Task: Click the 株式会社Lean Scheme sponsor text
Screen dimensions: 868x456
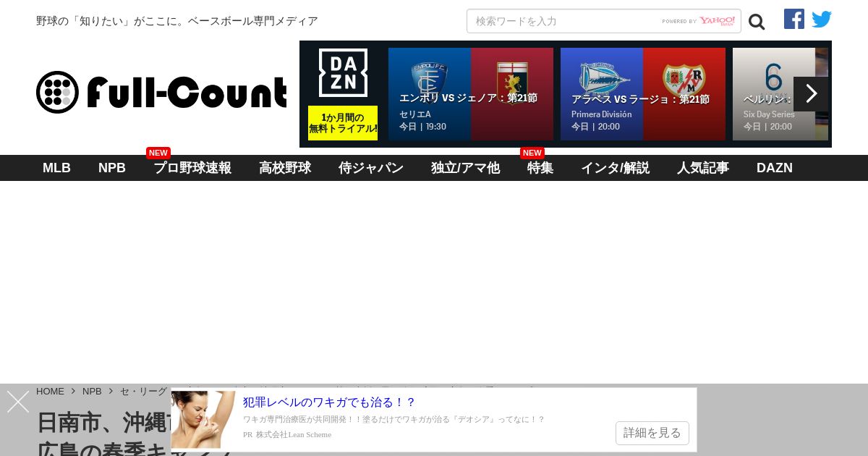Action: (293, 434)
